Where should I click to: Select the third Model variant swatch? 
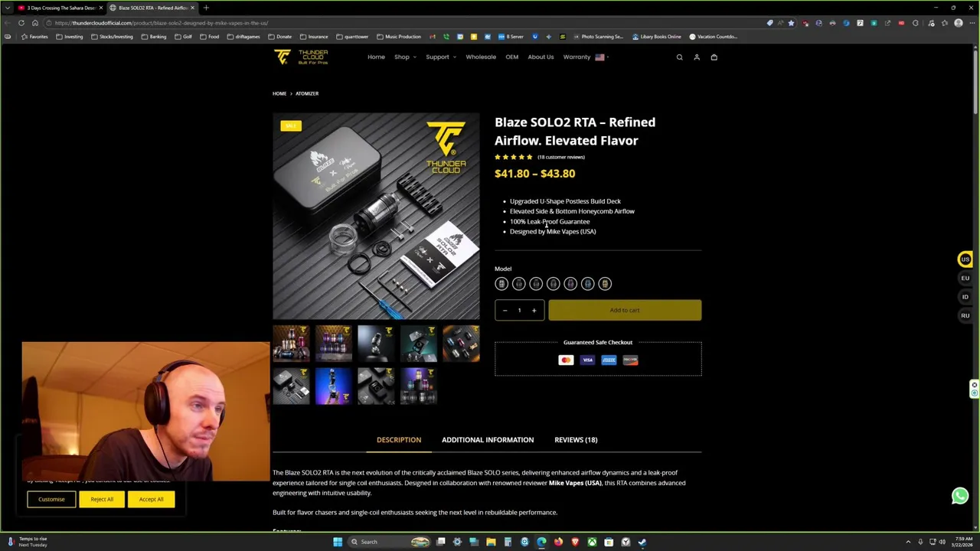pyautogui.click(x=536, y=284)
